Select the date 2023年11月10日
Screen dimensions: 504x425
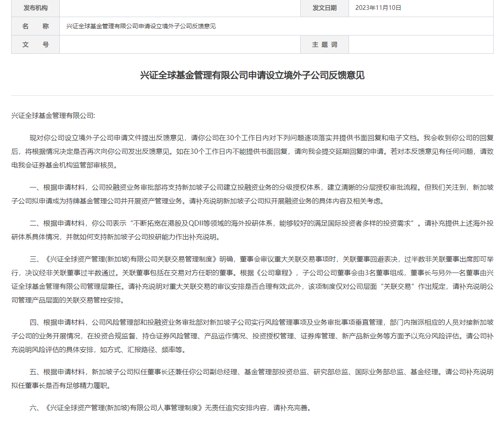tap(378, 8)
